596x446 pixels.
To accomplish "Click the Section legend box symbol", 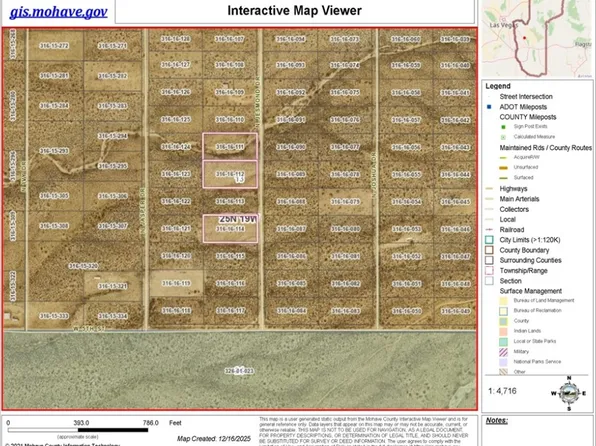I will click(489, 281).
